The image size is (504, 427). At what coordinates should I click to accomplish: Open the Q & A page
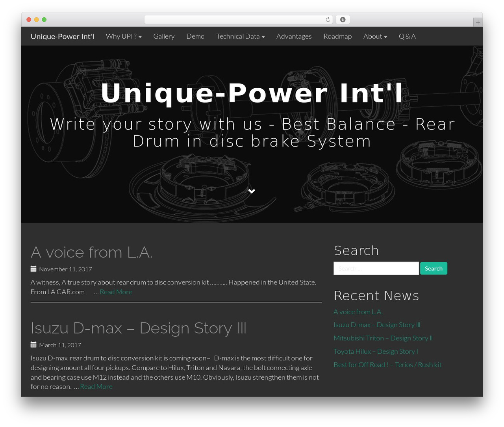[407, 36]
